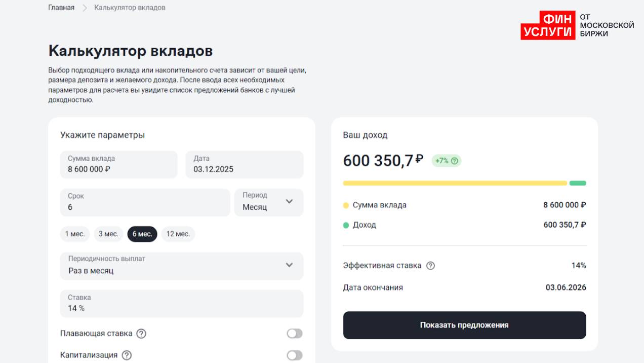Pick the 3 мес. term option
Screen dimensions: 644x363
pos(108,234)
